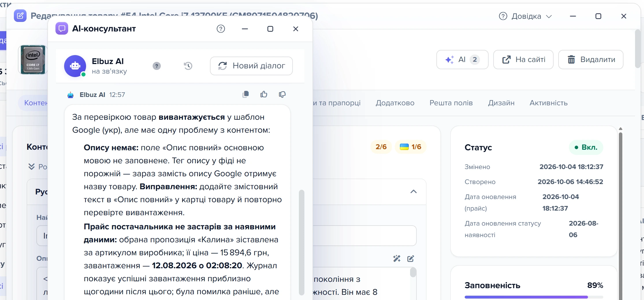Click the Статус heading
Screen dimensions: 644x300
point(478,147)
